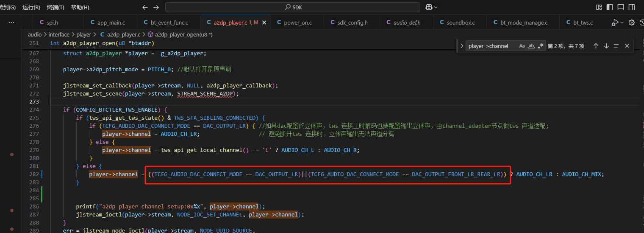Click the timeline history icon at right edge
The width and height of the screenshot is (644, 233).
tap(641, 22)
